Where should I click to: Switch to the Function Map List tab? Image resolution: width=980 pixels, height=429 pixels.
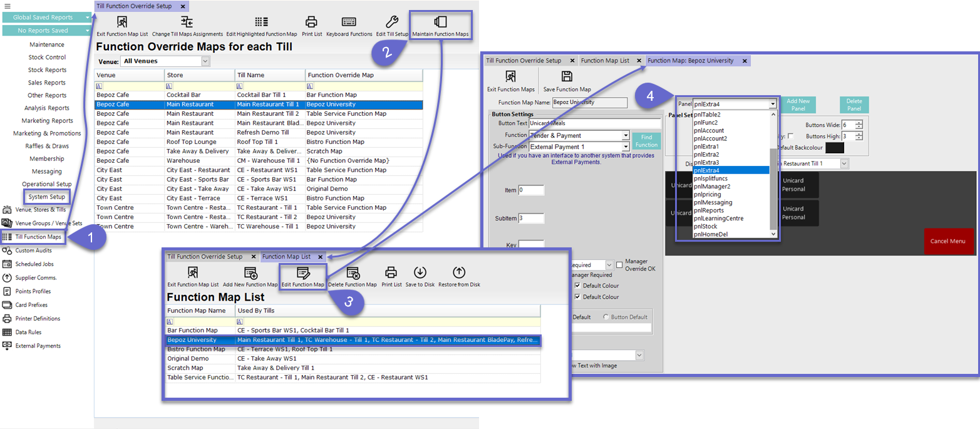tap(605, 61)
